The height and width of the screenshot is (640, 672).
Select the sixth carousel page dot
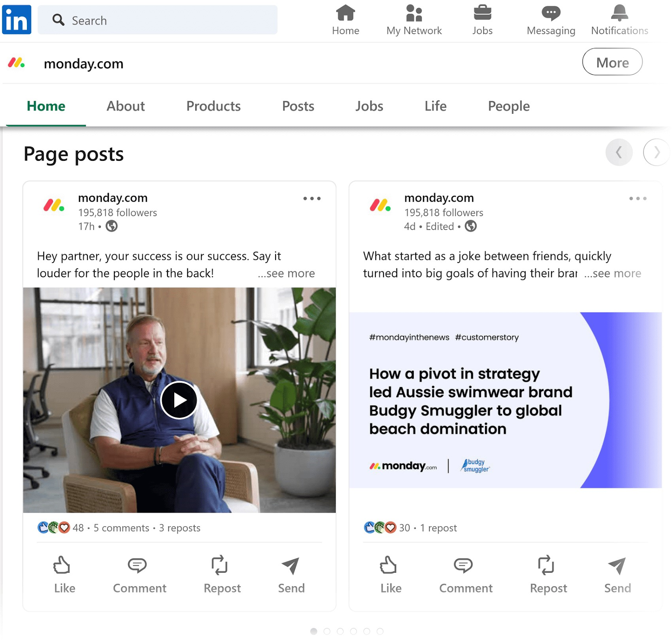click(380, 631)
